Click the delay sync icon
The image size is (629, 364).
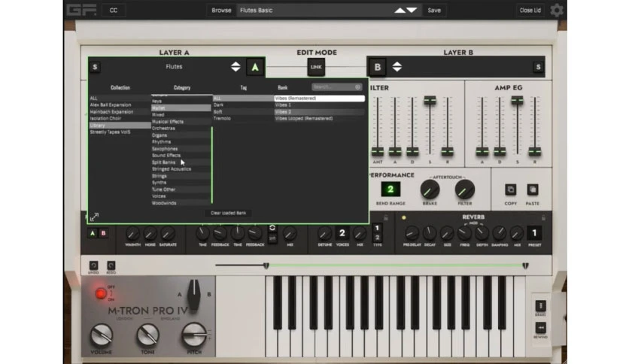272,228
